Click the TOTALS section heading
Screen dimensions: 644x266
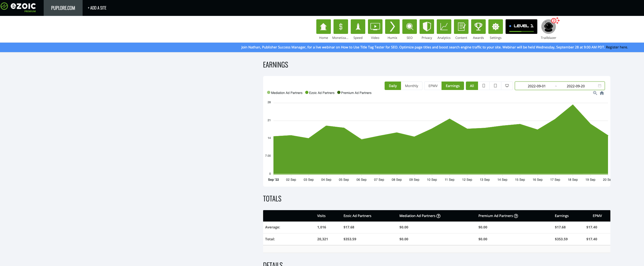(272, 199)
